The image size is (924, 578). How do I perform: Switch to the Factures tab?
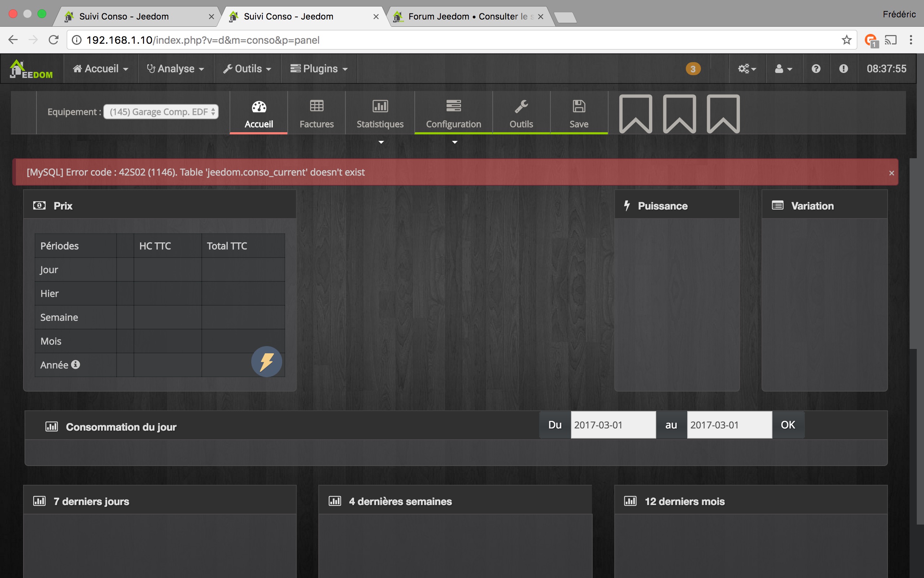[317, 113]
